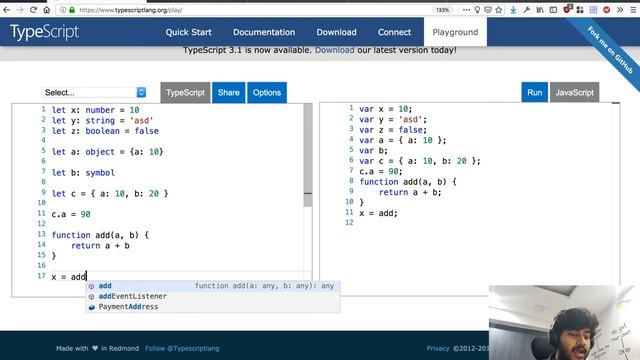Click the blue grid extension icon
640x360 pixels.
pyautogui.click(x=593, y=10)
